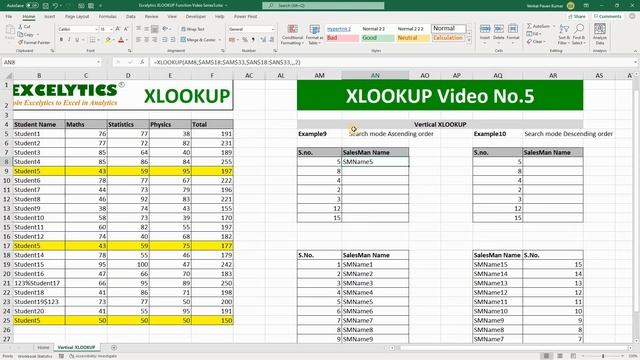Toggle Bold formatting

61,40
